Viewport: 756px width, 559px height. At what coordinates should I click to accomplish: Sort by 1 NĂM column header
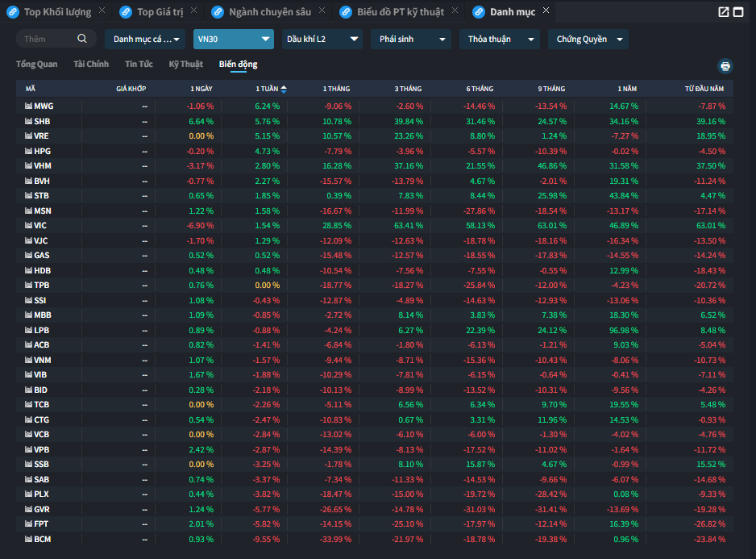pyautogui.click(x=627, y=89)
